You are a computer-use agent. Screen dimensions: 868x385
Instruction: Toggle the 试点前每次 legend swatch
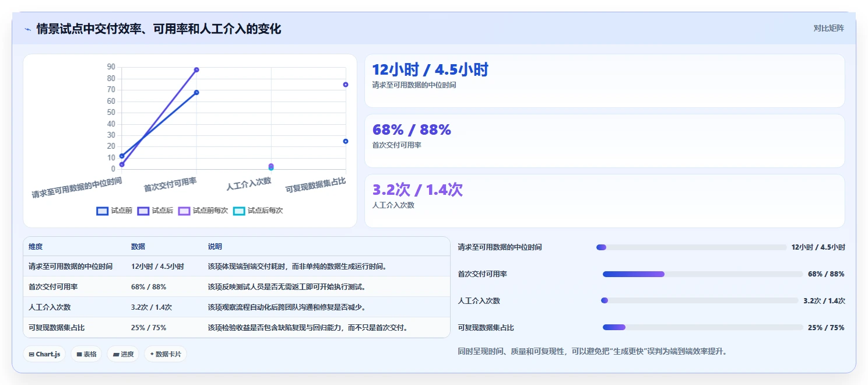click(184, 211)
